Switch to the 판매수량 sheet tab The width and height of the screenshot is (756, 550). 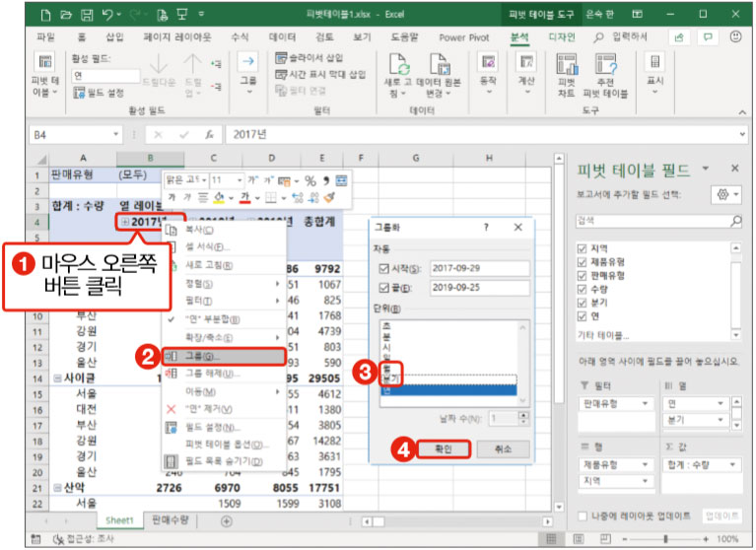170,519
